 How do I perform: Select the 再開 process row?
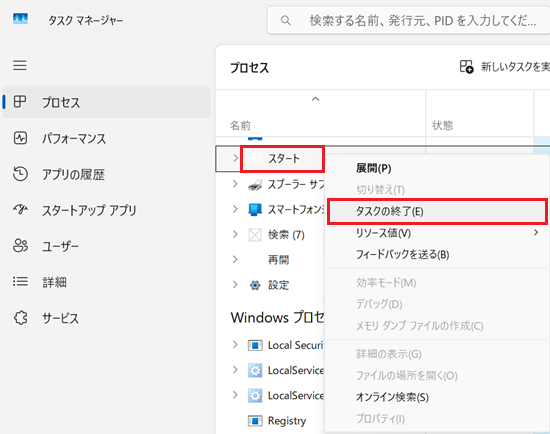click(x=270, y=260)
